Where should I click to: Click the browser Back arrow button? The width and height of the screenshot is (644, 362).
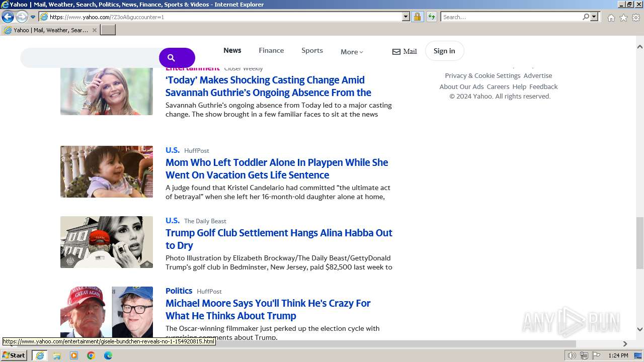pyautogui.click(x=8, y=17)
